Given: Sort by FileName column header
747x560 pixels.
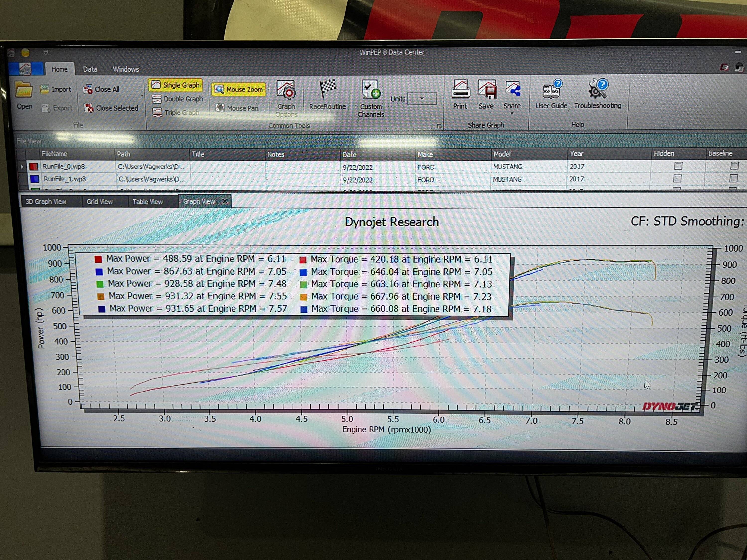Looking at the screenshot, I should (77, 154).
